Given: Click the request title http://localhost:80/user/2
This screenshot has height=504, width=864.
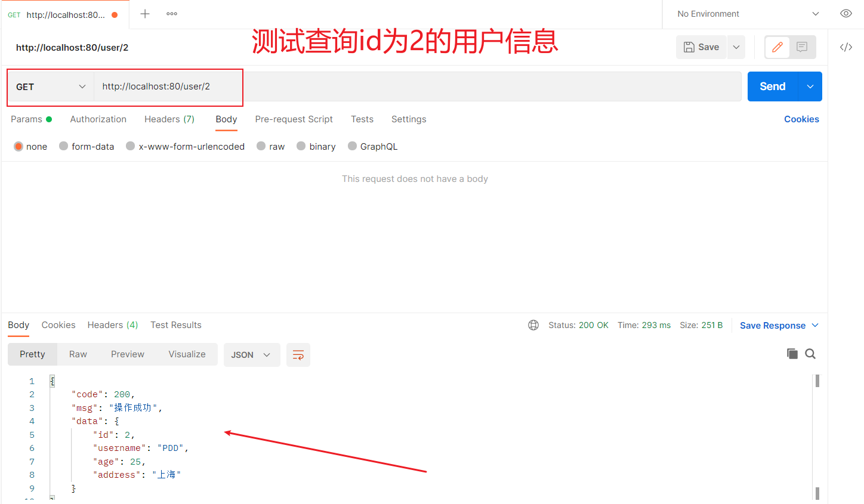Looking at the screenshot, I should pyautogui.click(x=72, y=48).
